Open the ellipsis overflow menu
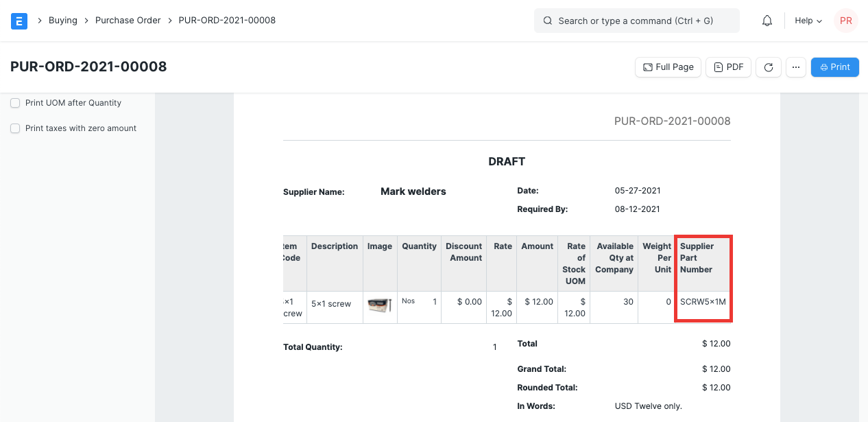This screenshot has width=868, height=422. 796,67
